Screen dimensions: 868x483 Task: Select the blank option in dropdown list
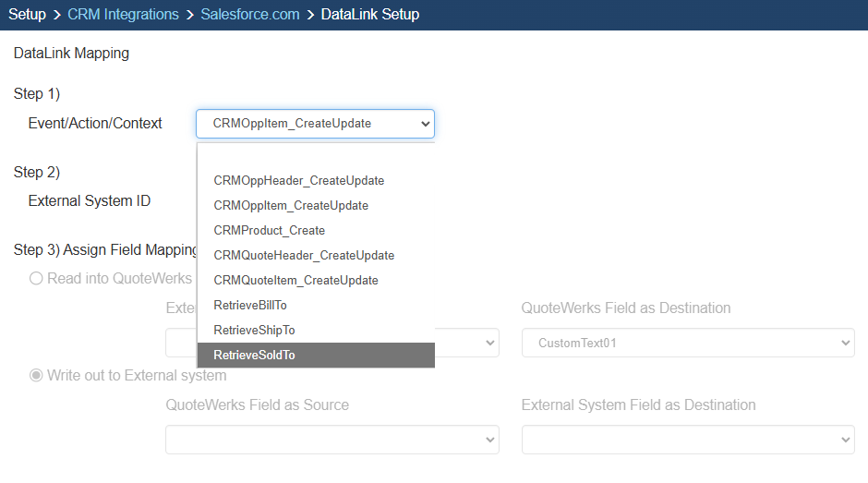[x=315, y=156]
